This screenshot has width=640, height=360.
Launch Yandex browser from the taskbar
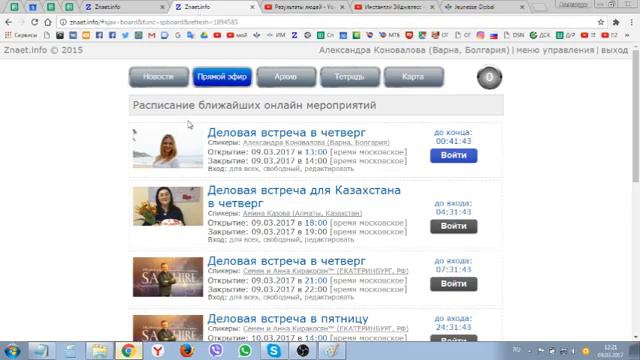(158, 351)
